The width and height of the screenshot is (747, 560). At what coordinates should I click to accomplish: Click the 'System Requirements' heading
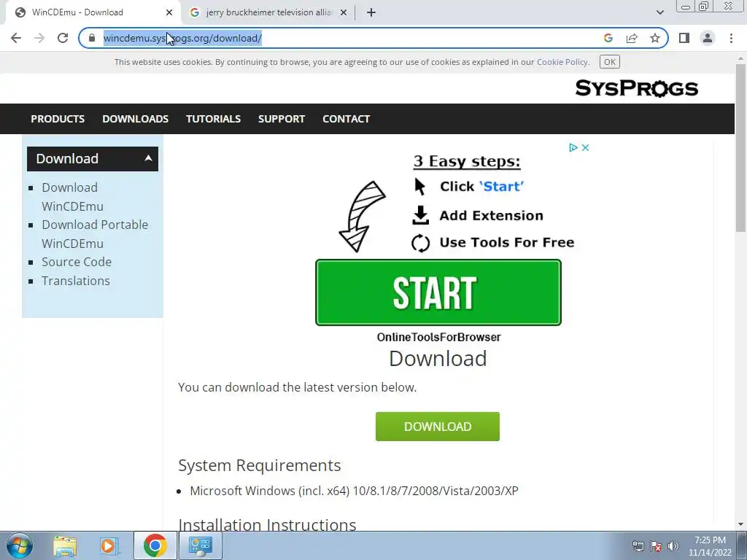259,465
